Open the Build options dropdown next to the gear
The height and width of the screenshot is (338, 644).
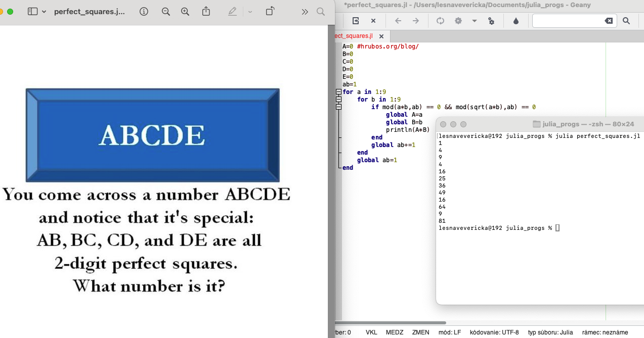(474, 21)
